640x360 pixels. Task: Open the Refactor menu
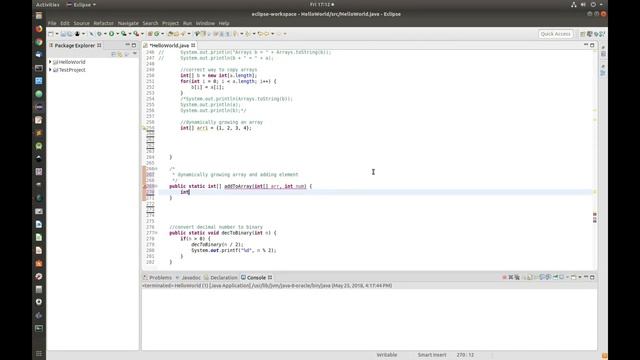[x=103, y=23]
